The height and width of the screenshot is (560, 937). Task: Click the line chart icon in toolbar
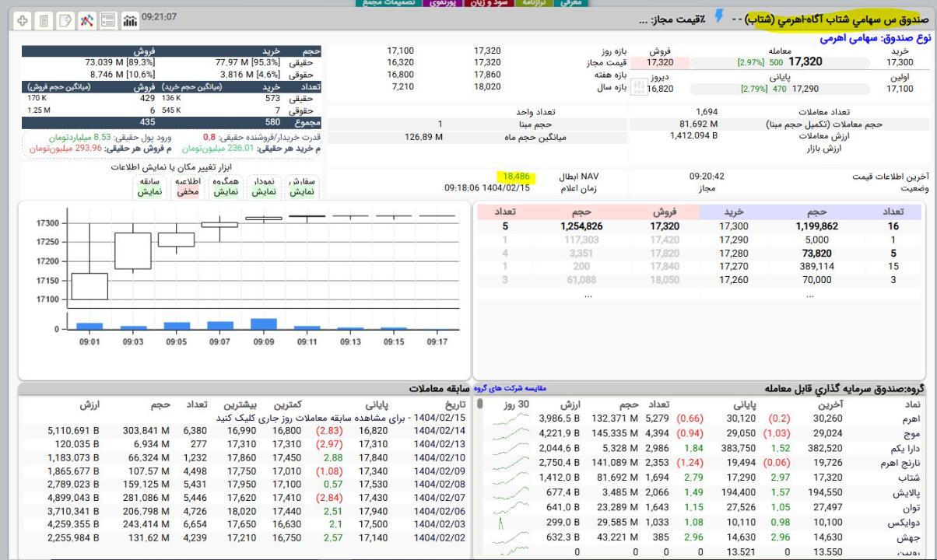tap(88, 19)
